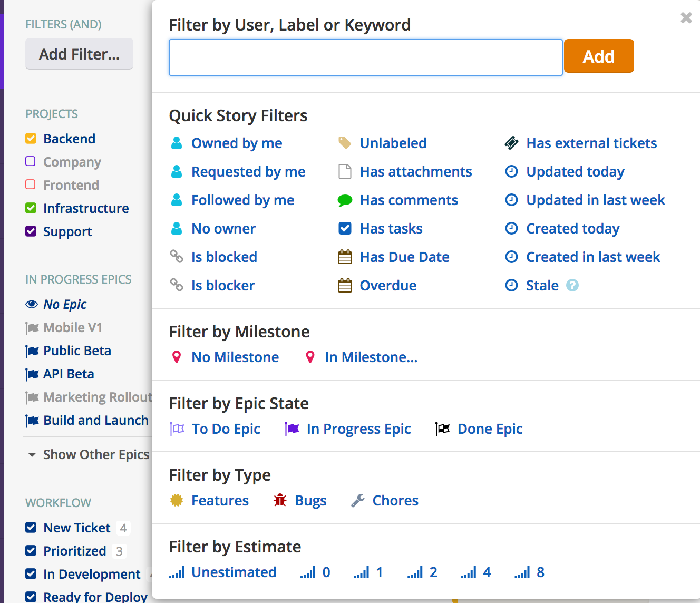Toggle the Support project checkbox

pyautogui.click(x=31, y=231)
